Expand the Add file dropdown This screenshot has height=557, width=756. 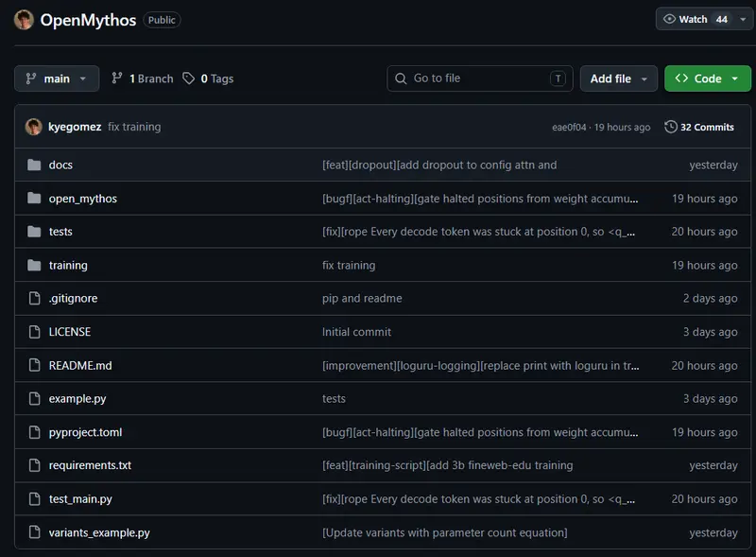point(619,78)
